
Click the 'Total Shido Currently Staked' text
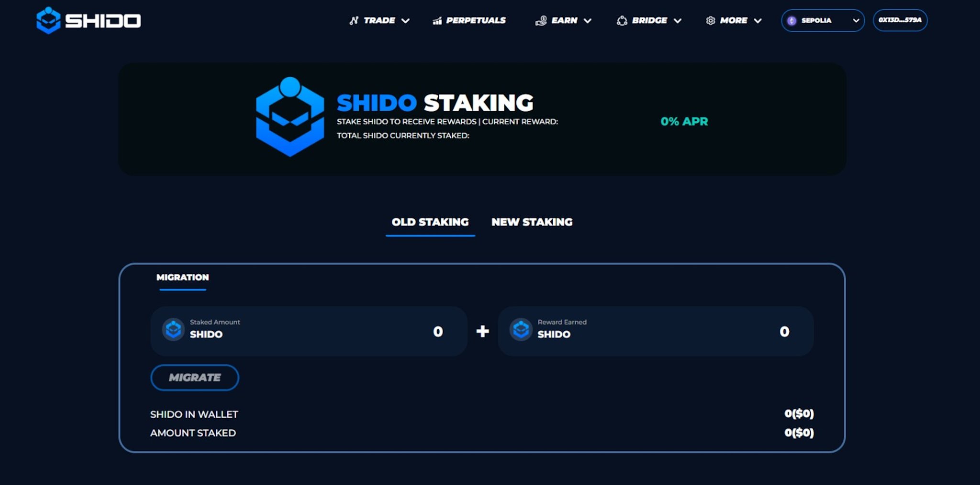click(403, 136)
